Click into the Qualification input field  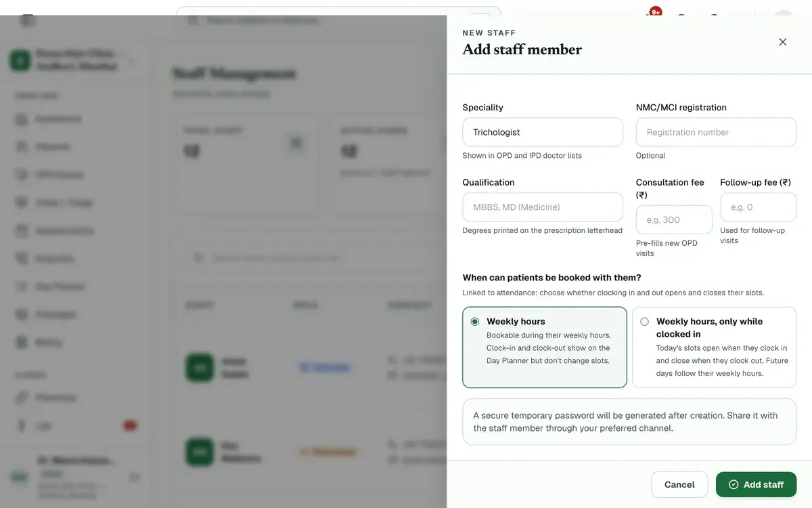tap(543, 207)
